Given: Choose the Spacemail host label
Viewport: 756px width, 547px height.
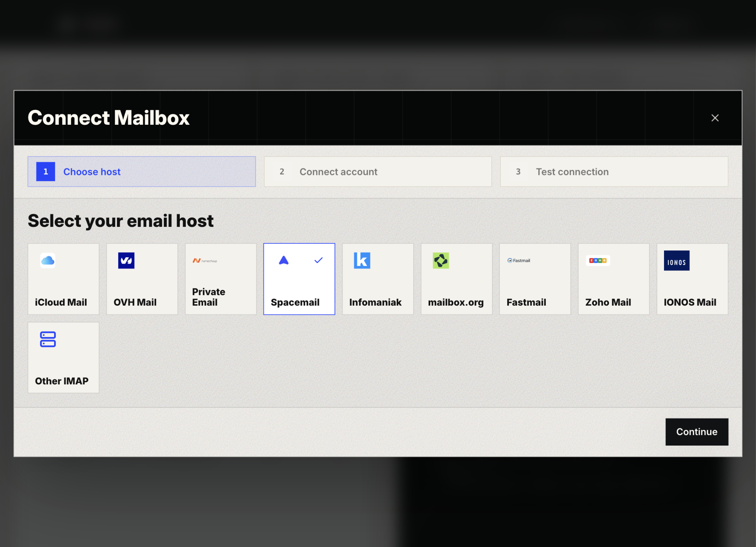Looking at the screenshot, I should point(295,302).
